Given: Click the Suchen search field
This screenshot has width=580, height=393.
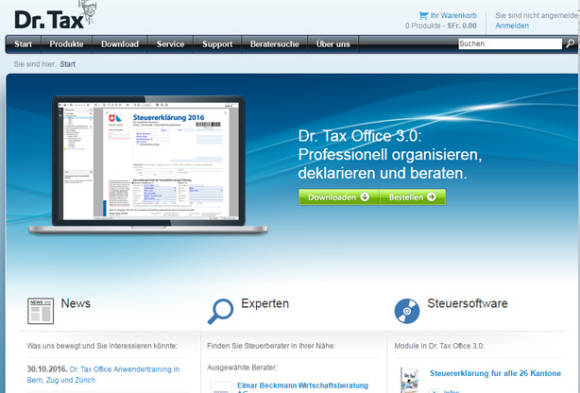Looking at the screenshot, I should click(x=510, y=44).
